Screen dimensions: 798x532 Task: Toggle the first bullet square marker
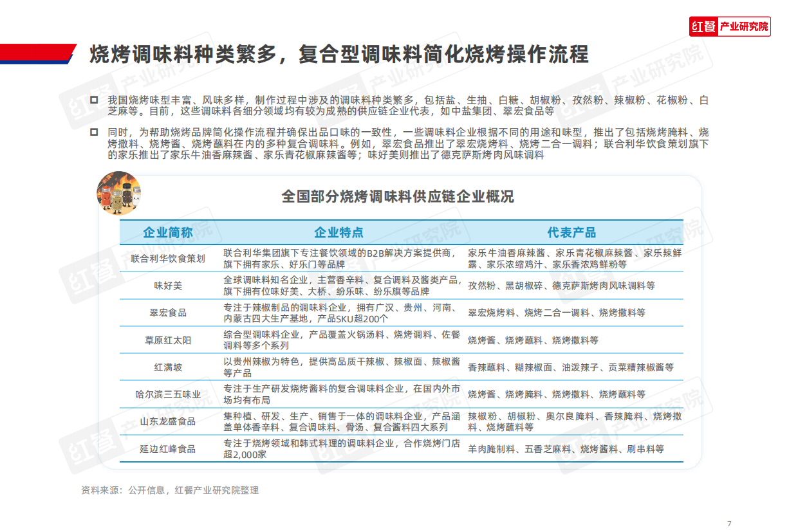[92, 100]
